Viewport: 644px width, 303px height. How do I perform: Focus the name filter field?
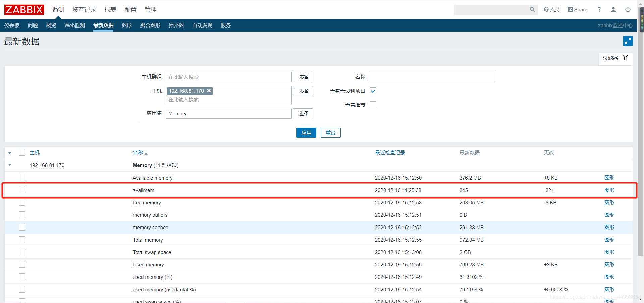point(432,77)
